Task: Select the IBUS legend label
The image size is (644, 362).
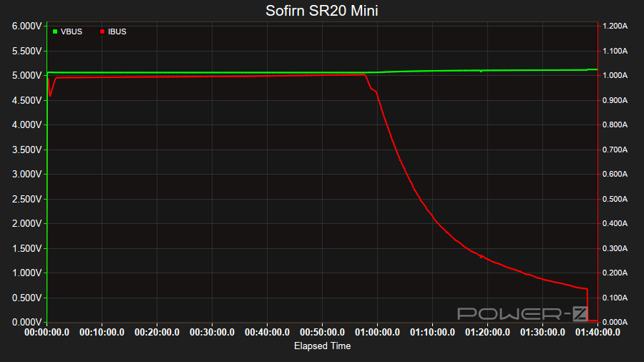Action: pyautogui.click(x=117, y=31)
